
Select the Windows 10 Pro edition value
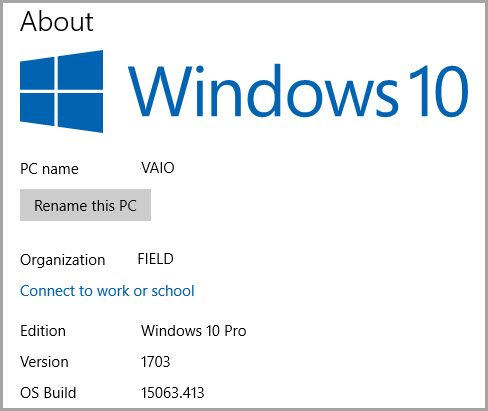click(x=194, y=331)
